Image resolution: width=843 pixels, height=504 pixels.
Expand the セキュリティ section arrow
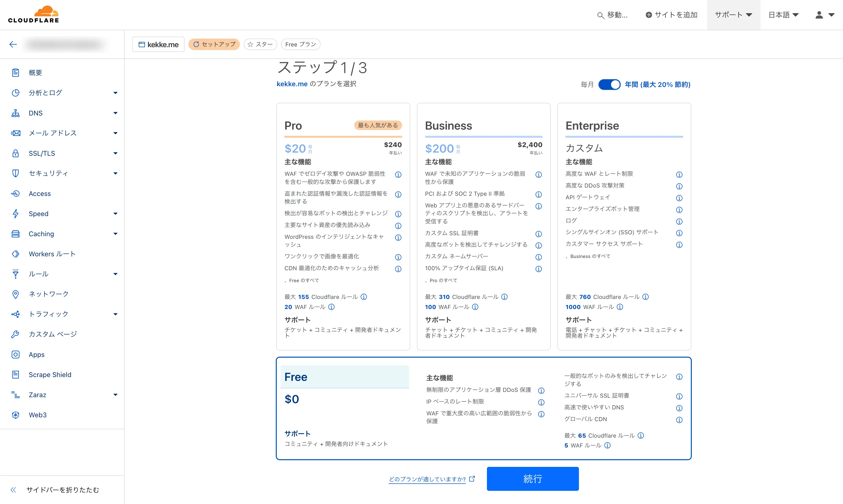point(115,173)
